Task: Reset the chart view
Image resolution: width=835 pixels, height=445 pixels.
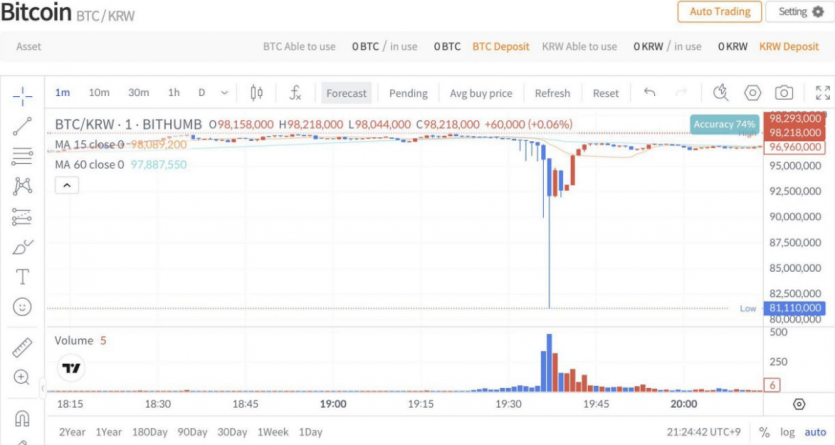Action: point(605,93)
